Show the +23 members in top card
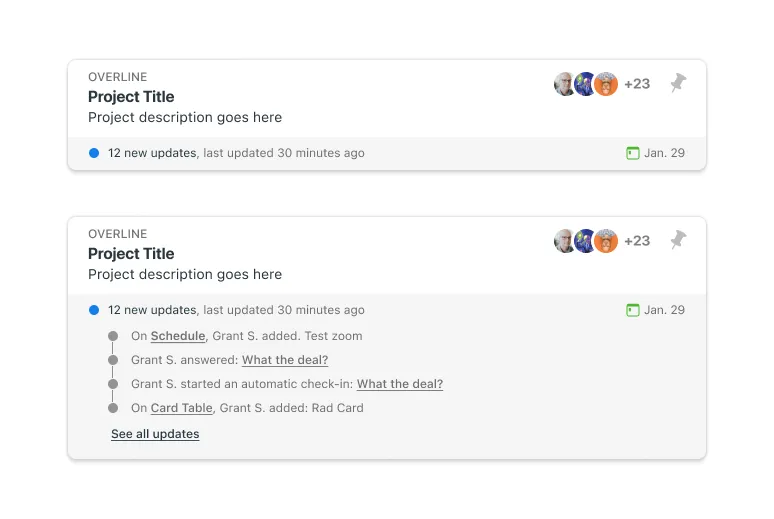774x519 pixels. 637,84
